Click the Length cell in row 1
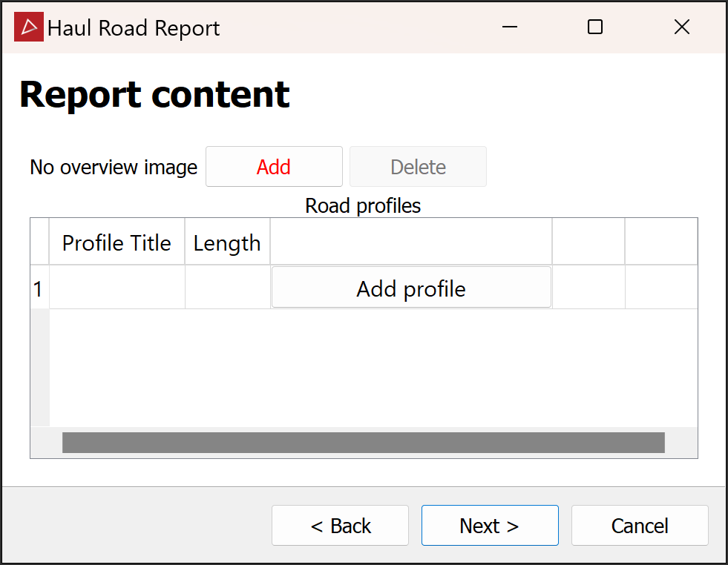The image size is (728, 565). click(x=227, y=288)
